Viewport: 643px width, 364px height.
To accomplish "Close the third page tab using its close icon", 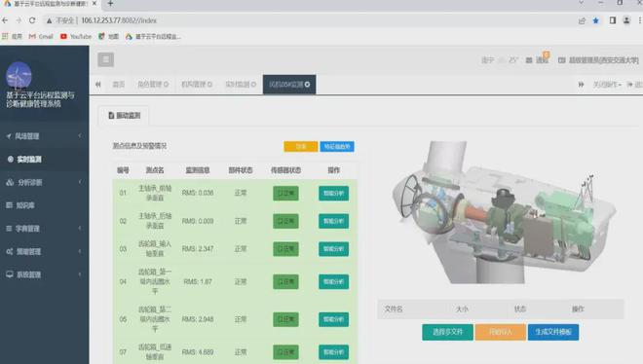I will coord(209,85).
